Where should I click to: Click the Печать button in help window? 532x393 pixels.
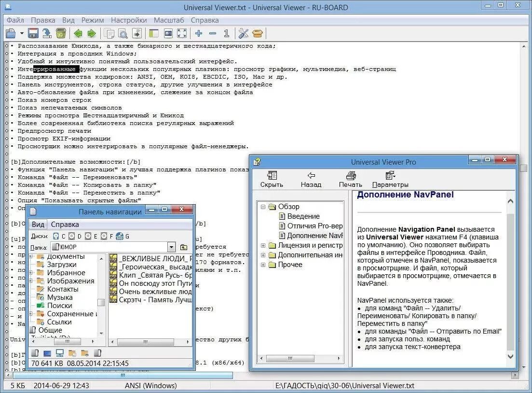pos(351,179)
